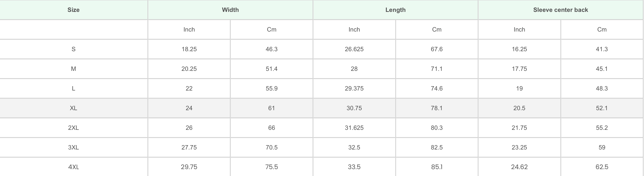Click the 33.5 inch length cell
This screenshot has width=644, height=176.
point(354,167)
